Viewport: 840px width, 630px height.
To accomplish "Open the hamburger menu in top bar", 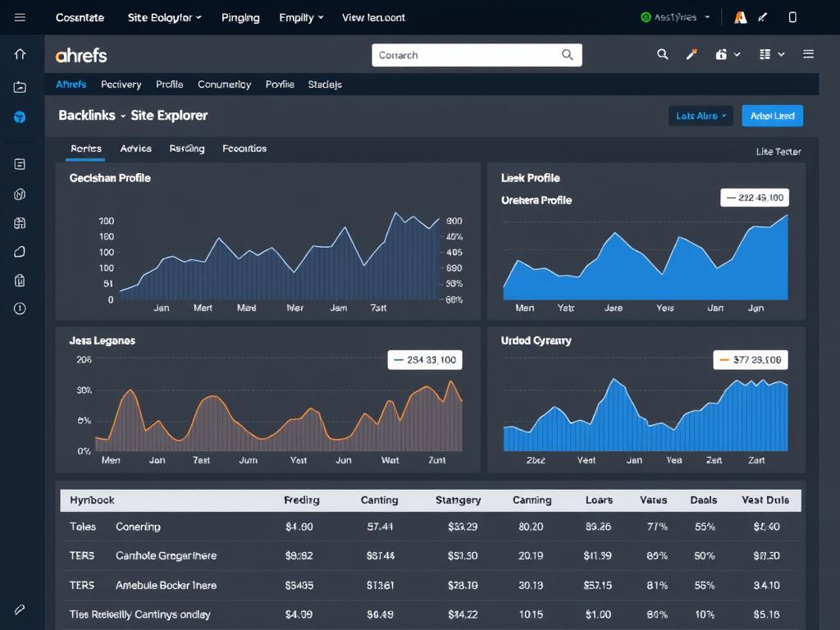I will point(20,17).
